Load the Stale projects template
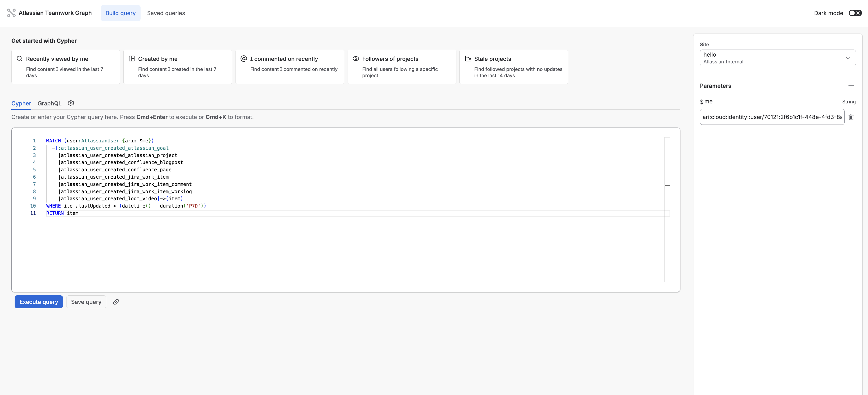Viewport: 868px width, 395px height. point(514,67)
